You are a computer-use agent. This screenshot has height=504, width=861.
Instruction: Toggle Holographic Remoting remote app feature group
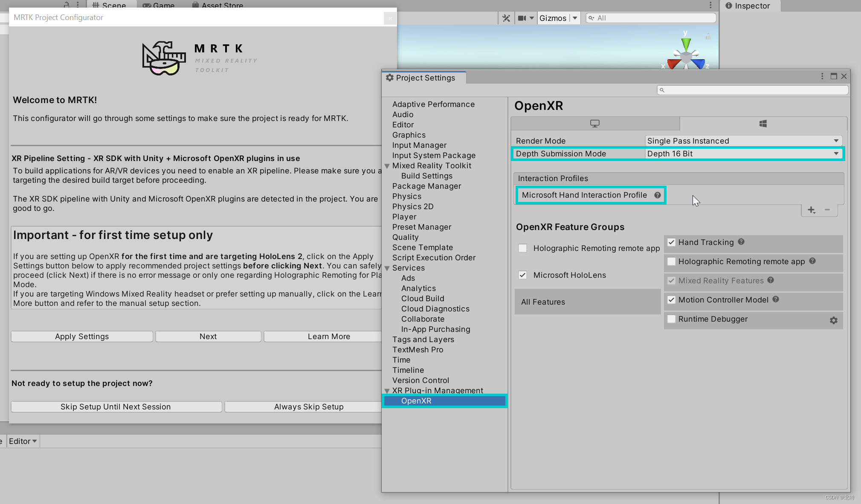click(x=522, y=248)
